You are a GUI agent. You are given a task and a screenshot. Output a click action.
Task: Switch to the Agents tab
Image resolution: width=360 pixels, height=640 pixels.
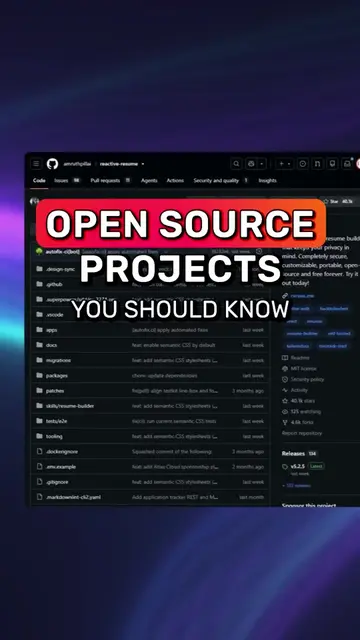149,180
